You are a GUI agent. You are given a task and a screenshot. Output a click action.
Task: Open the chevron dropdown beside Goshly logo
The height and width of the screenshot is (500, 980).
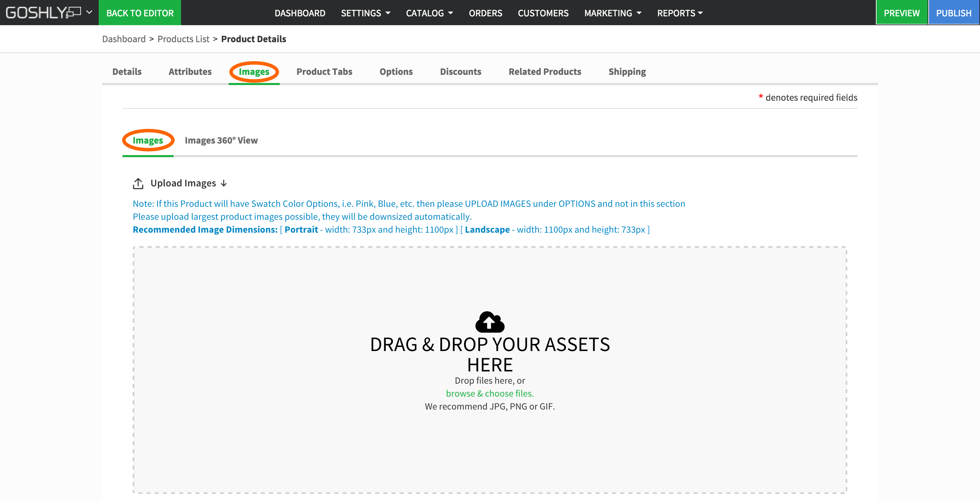89,12
